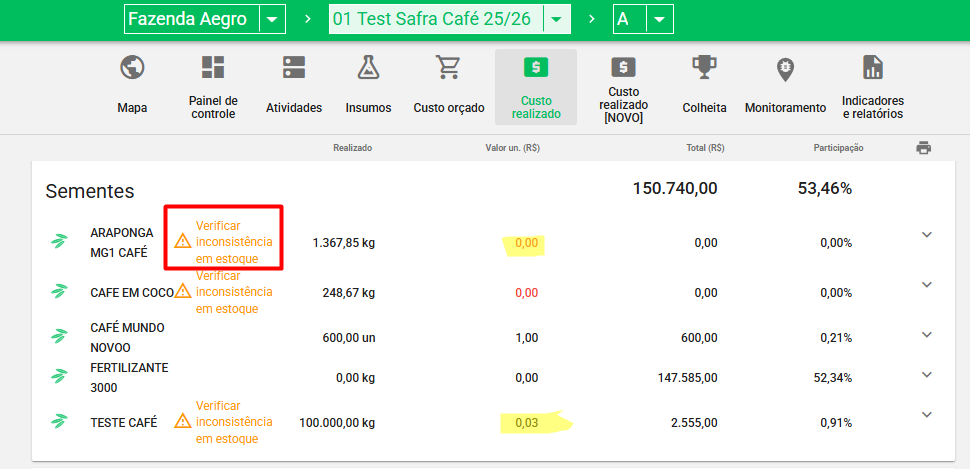Image resolution: width=970 pixels, height=469 pixels.
Task: Click the printer icon
Action: (923, 148)
